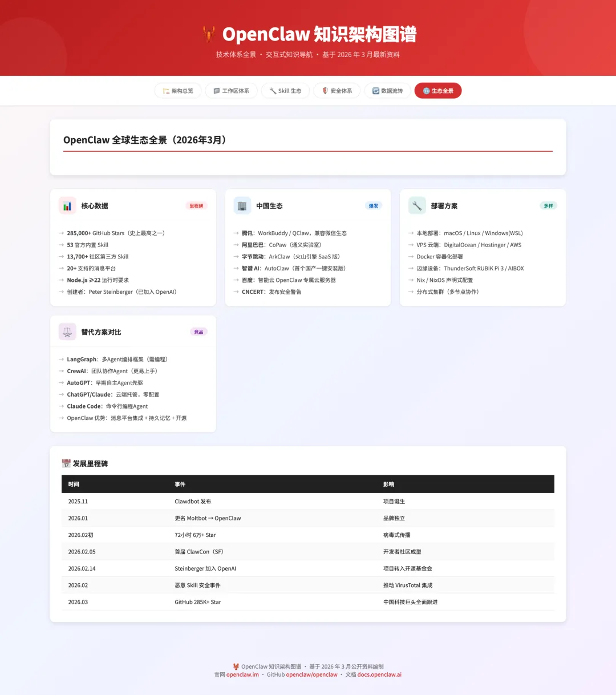Click the globe icon on 生态全景 tab

click(x=426, y=91)
